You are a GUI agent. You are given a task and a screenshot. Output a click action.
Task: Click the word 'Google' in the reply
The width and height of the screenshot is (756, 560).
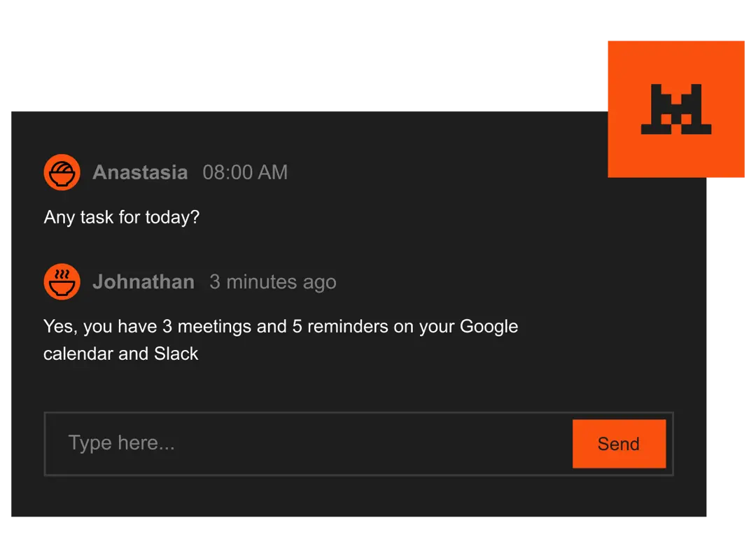(x=489, y=326)
